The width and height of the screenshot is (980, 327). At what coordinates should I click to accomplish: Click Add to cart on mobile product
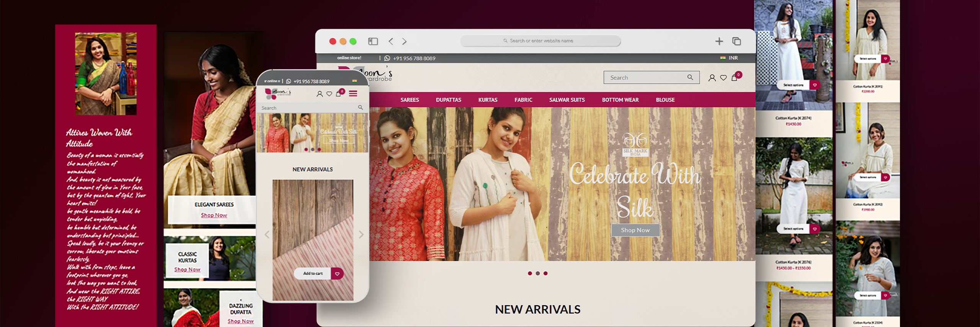click(313, 273)
